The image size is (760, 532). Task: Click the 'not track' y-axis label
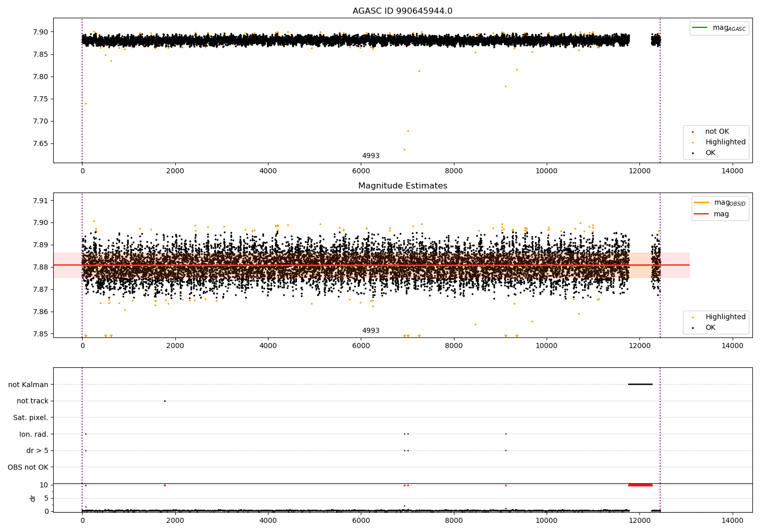coord(32,401)
